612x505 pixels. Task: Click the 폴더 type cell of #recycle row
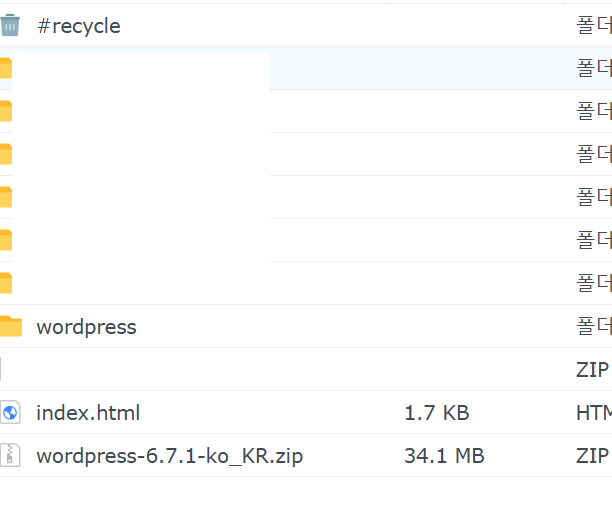click(594, 25)
